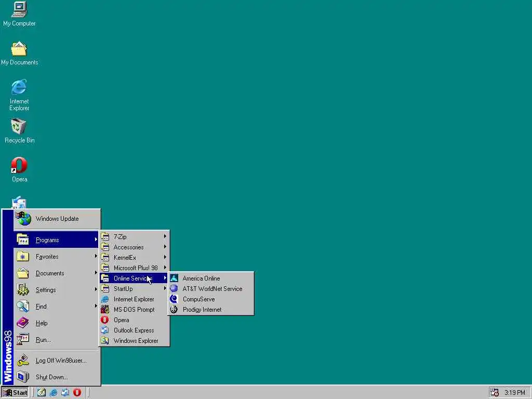Launch Internet Explorer from Quick Launch bar
Viewport: 532px width, 399px height.
point(54,393)
